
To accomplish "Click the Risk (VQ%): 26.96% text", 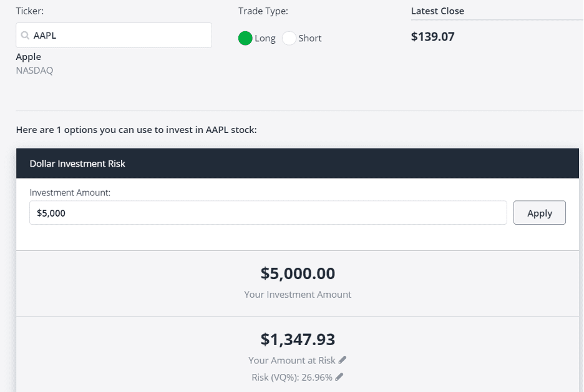I will (292, 377).
